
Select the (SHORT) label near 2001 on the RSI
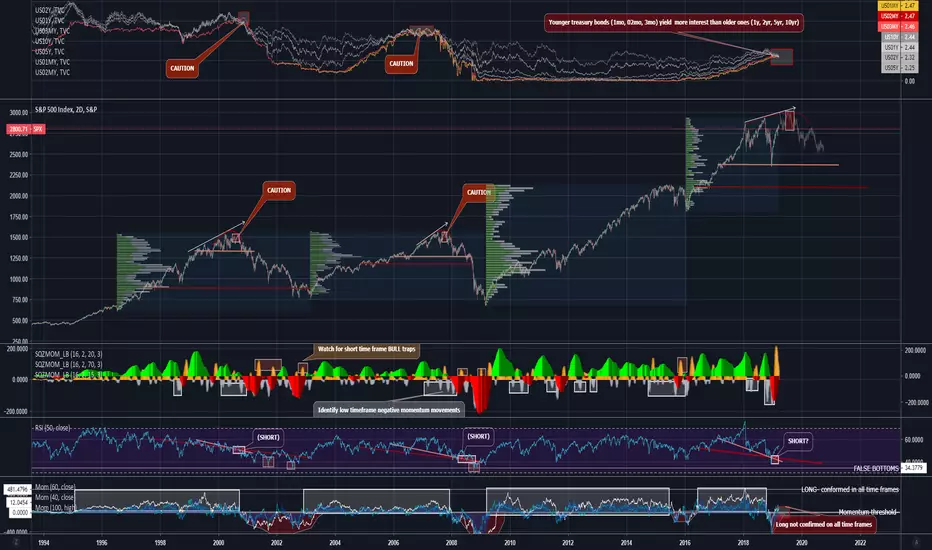[268, 437]
